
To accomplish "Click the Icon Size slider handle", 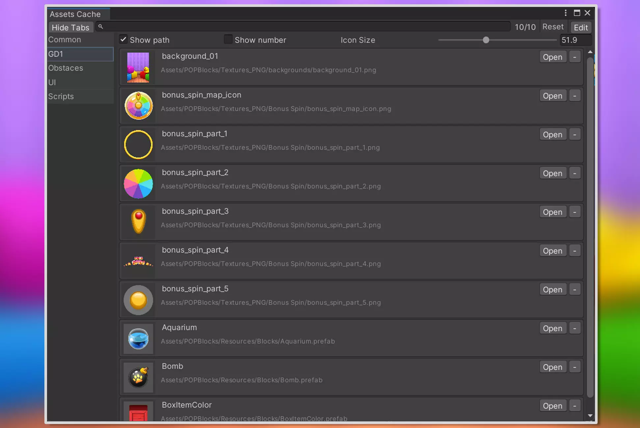I will (486, 40).
